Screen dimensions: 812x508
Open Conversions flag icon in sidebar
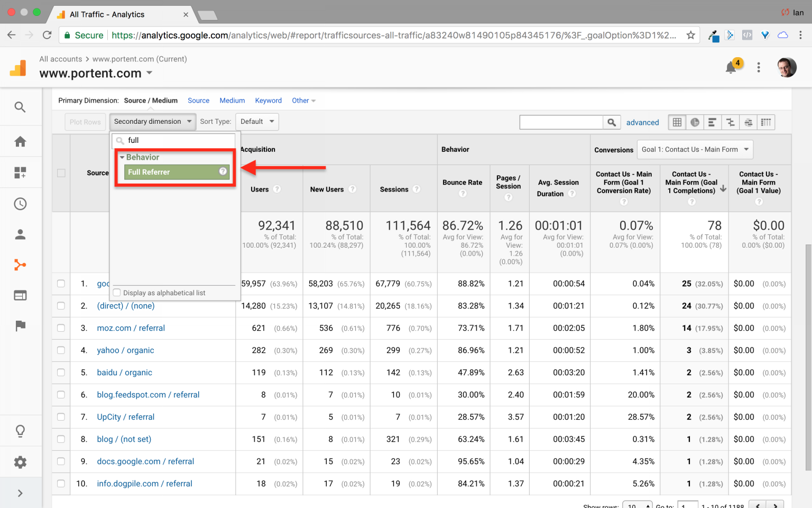(x=20, y=326)
